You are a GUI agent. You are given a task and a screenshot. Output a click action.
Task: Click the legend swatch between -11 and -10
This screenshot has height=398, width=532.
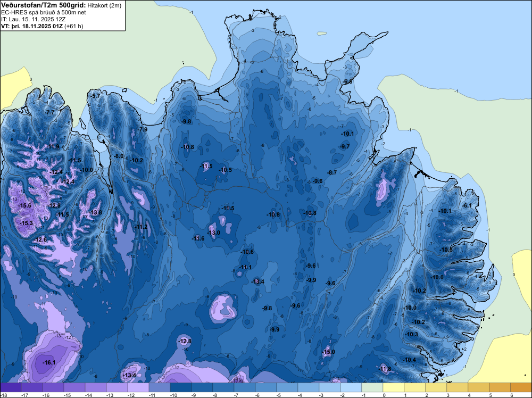pyautogui.click(x=159, y=387)
